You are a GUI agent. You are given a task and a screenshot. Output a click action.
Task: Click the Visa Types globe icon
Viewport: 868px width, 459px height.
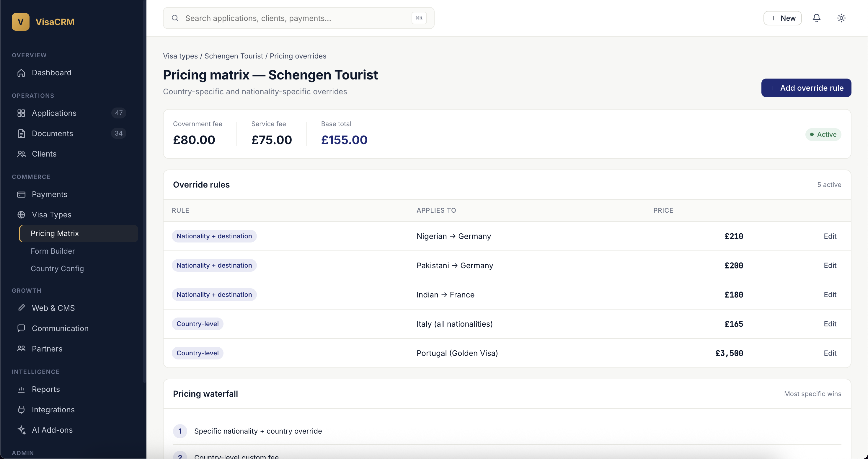pyautogui.click(x=21, y=215)
